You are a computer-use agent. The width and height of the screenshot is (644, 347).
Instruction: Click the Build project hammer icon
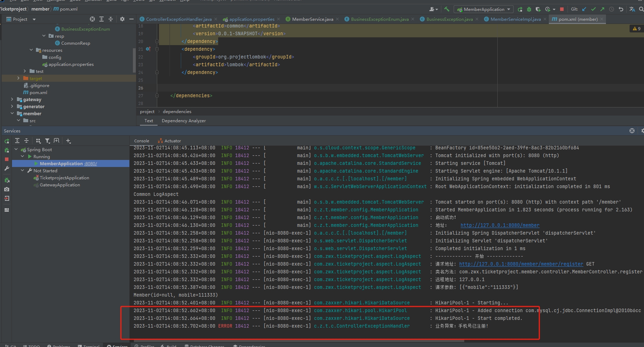pos(447,10)
